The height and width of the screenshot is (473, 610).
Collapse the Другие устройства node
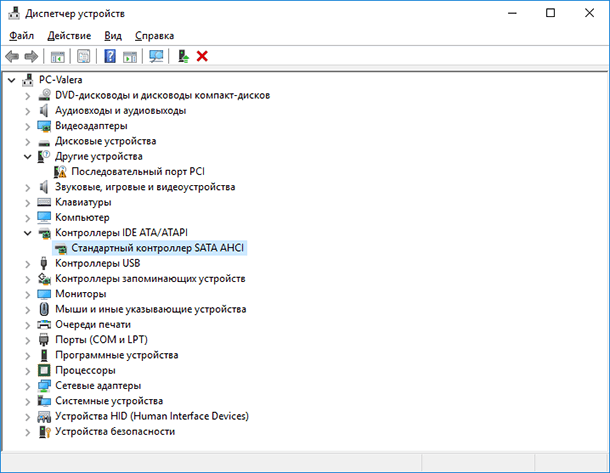(x=28, y=157)
